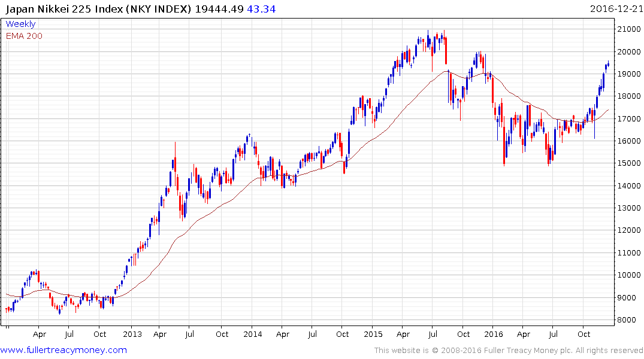Click the 2013 time axis label

(x=132, y=334)
